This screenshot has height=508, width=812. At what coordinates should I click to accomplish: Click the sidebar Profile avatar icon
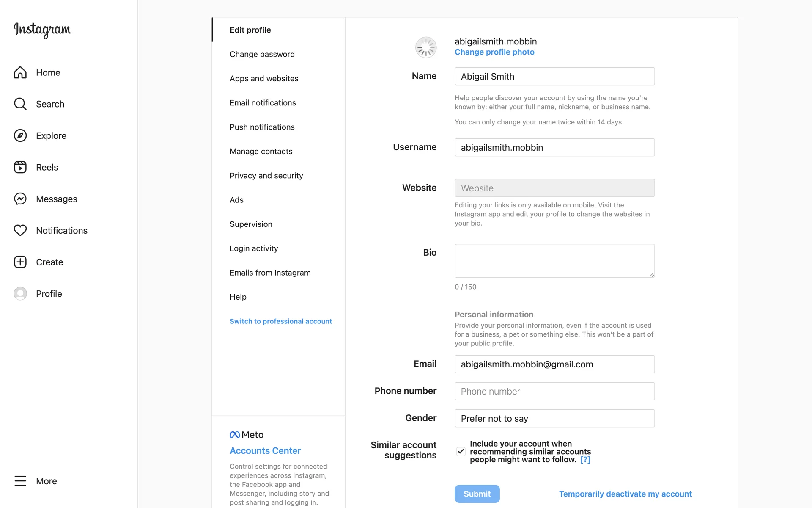[x=20, y=293]
